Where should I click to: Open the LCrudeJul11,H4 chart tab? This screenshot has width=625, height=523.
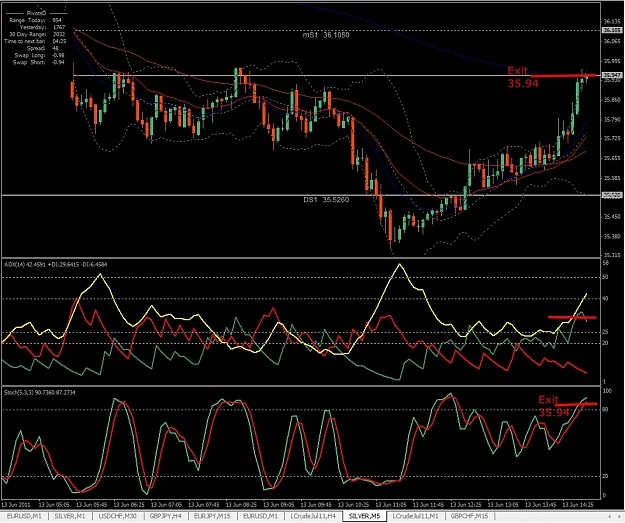click(313, 516)
